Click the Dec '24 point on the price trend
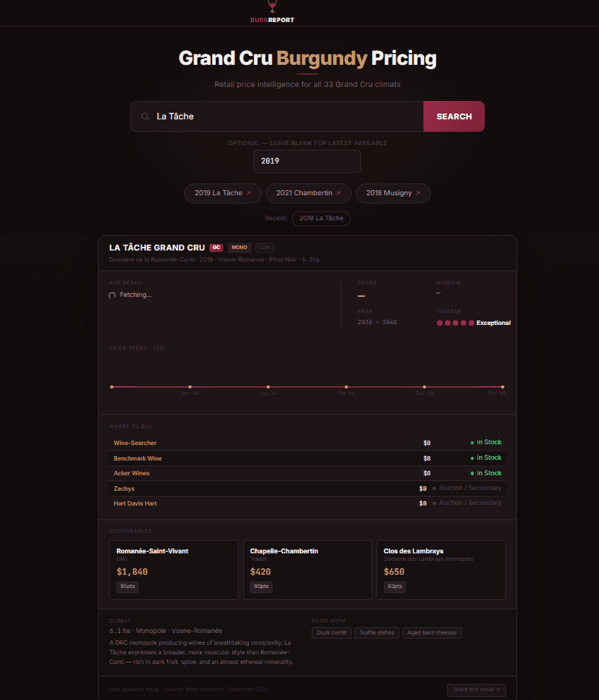 pyautogui.click(x=424, y=385)
